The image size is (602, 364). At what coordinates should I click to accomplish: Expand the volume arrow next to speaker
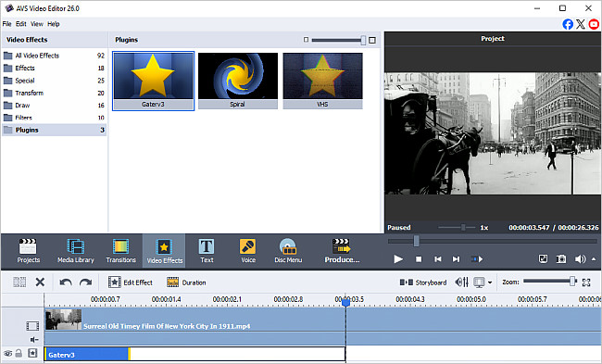click(594, 259)
